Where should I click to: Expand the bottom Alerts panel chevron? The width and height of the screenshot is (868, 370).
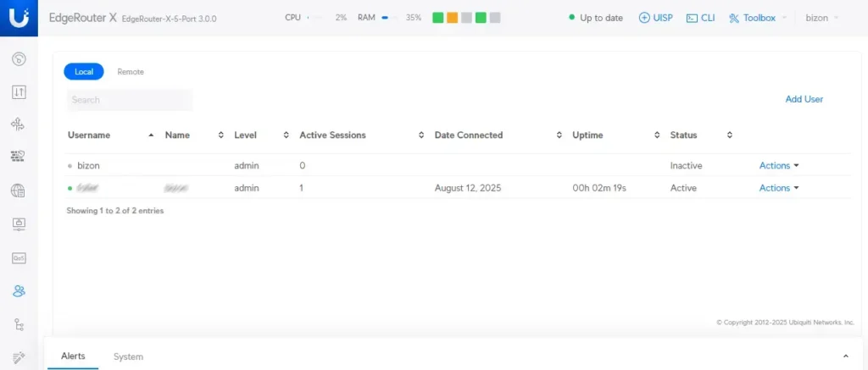845,356
